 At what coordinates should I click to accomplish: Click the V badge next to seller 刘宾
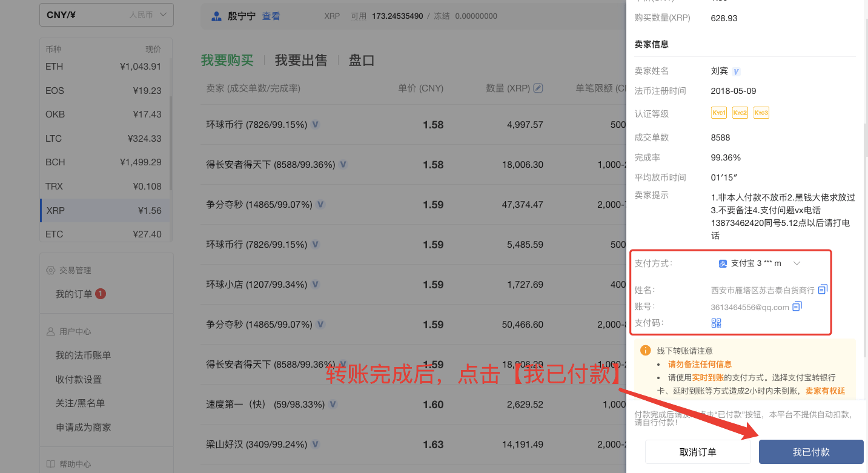pos(736,71)
